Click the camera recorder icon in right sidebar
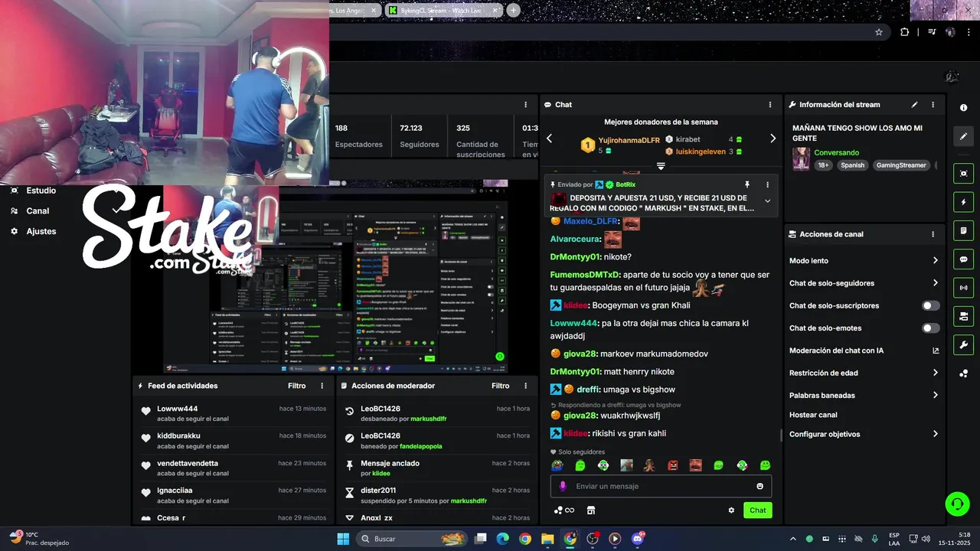Viewport: 980px width, 551px height. click(963, 316)
